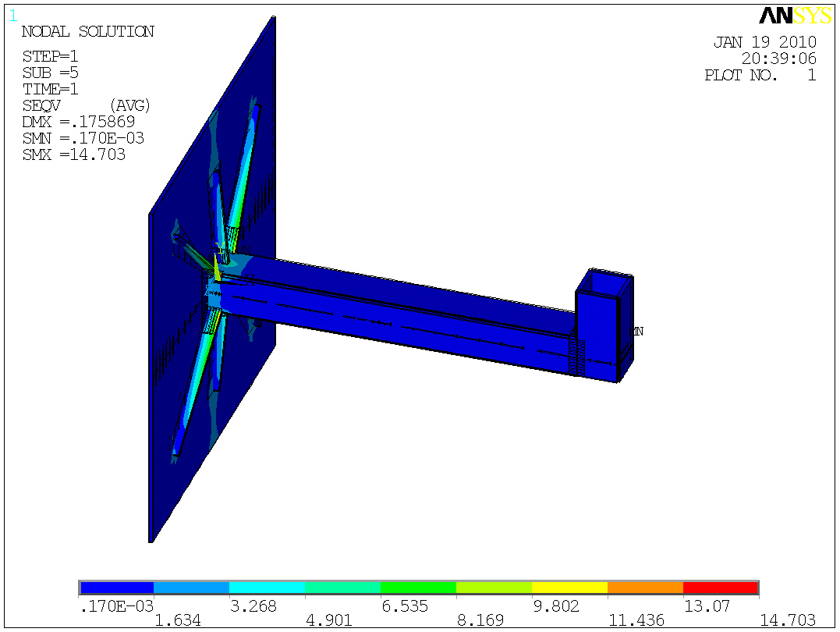This screenshot has height=632, width=840.
Task: Click the legend value '9.802'
Action: (556, 606)
